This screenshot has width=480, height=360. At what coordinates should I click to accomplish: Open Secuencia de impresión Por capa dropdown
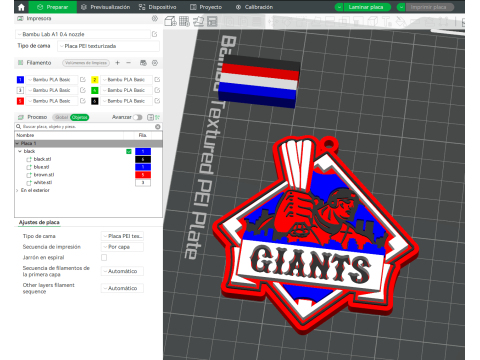point(122,247)
